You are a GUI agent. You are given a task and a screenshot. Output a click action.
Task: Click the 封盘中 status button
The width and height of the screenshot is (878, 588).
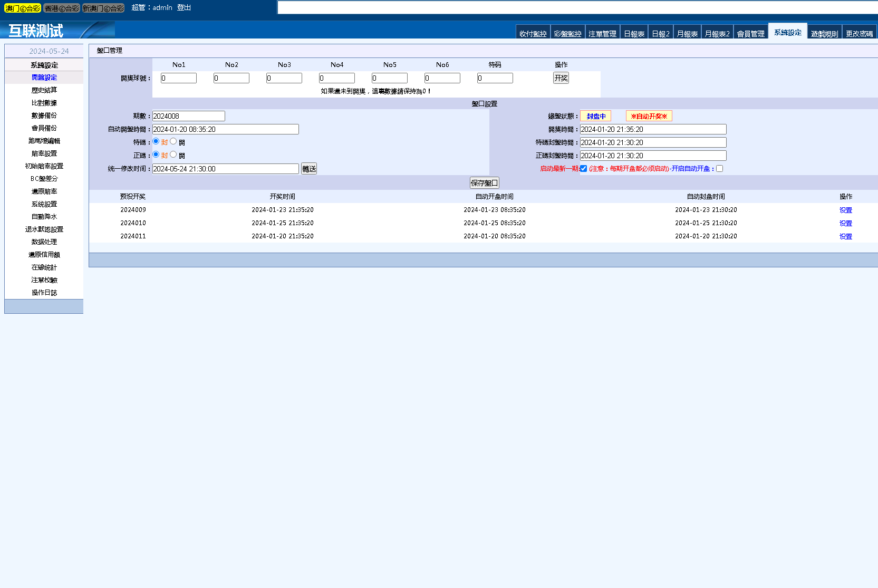[x=596, y=116]
